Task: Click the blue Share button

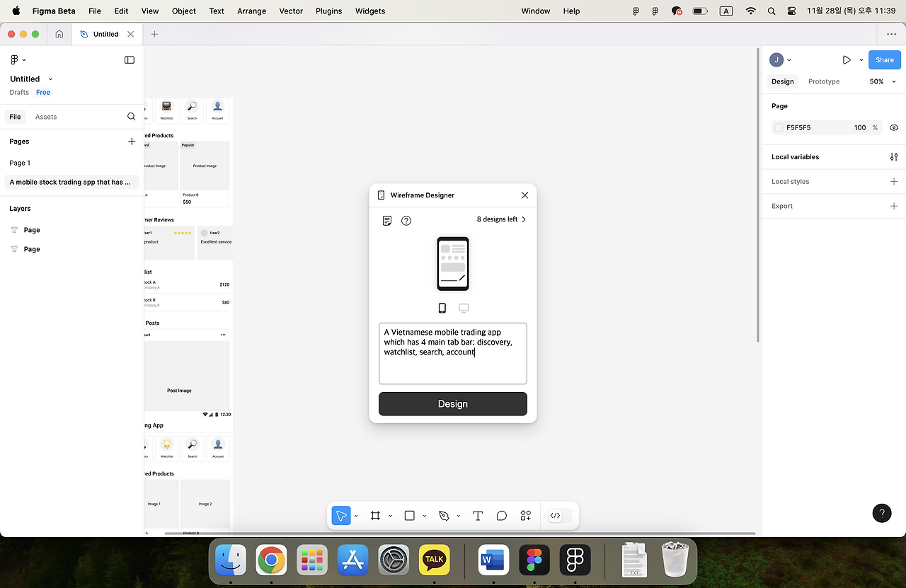Action: [x=885, y=60]
